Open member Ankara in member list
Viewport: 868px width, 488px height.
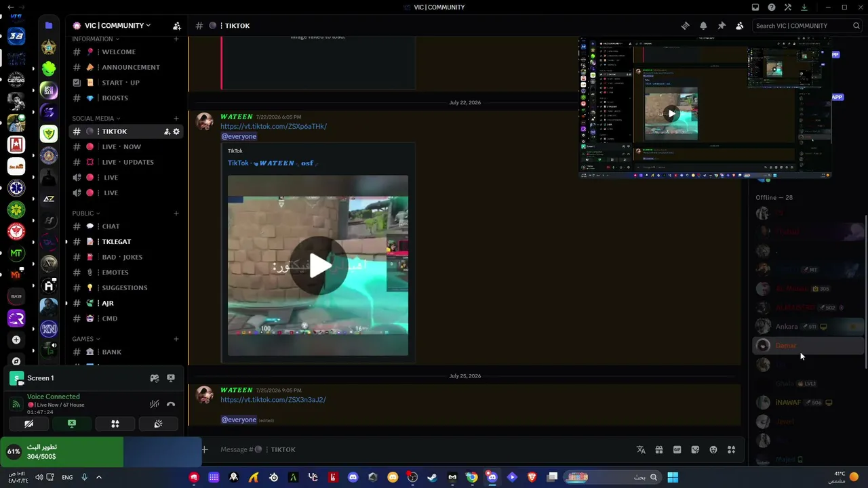(x=807, y=327)
